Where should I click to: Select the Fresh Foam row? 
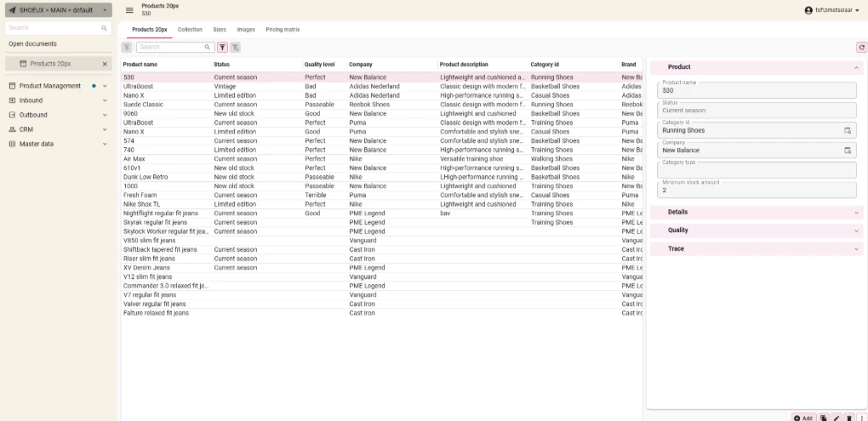[381, 196]
